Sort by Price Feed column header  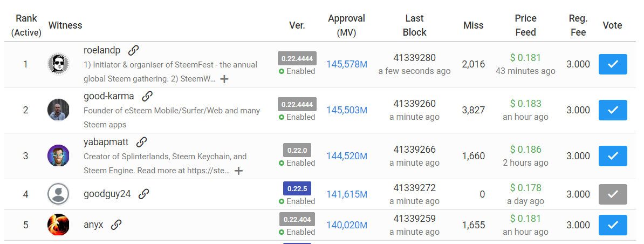click(x=525, y=25)
